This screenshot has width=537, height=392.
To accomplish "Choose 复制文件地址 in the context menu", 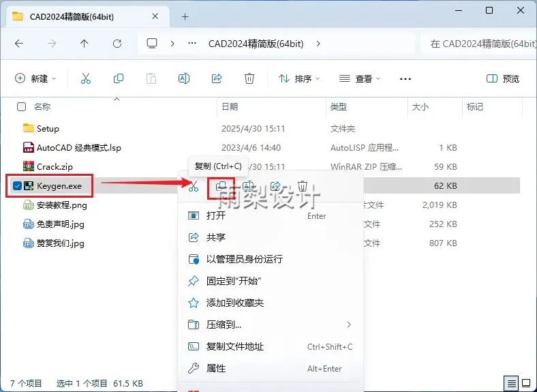I will [271, 346].
